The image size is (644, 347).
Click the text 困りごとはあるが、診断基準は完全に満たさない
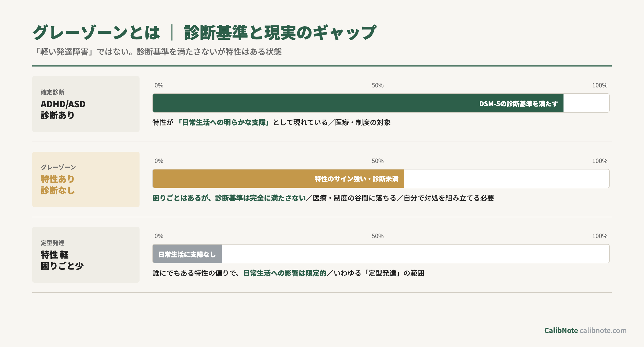[x=229, y=198]
